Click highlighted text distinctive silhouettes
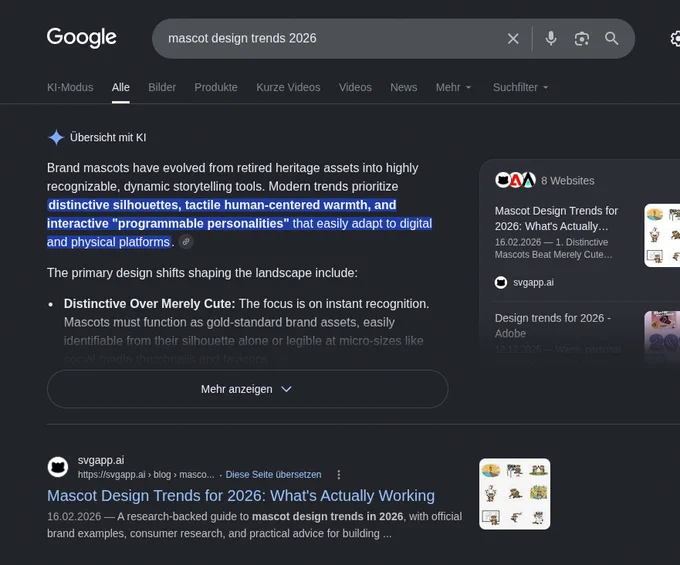Image resolution: width=680 pixels, height=565 pixels. pyautogui.click(x=114, y=205)
